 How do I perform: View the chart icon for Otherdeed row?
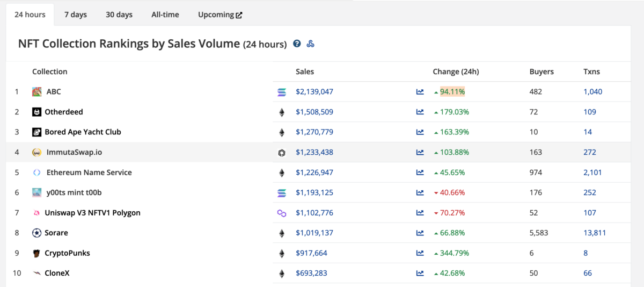coord(420,112)
